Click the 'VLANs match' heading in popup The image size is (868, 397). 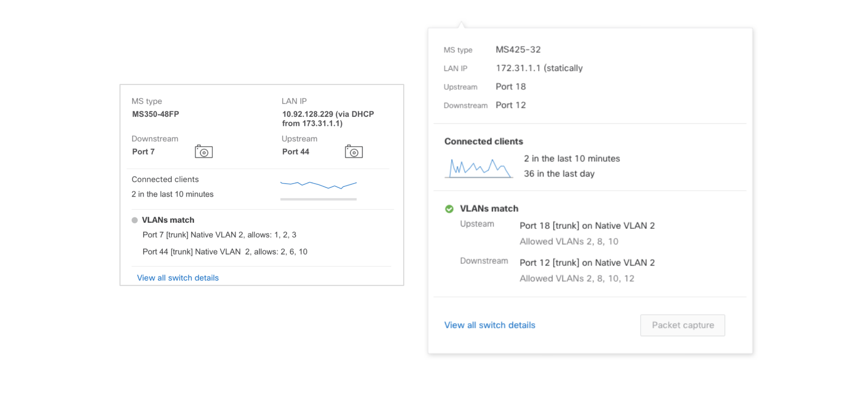click(x=489, y=209)
